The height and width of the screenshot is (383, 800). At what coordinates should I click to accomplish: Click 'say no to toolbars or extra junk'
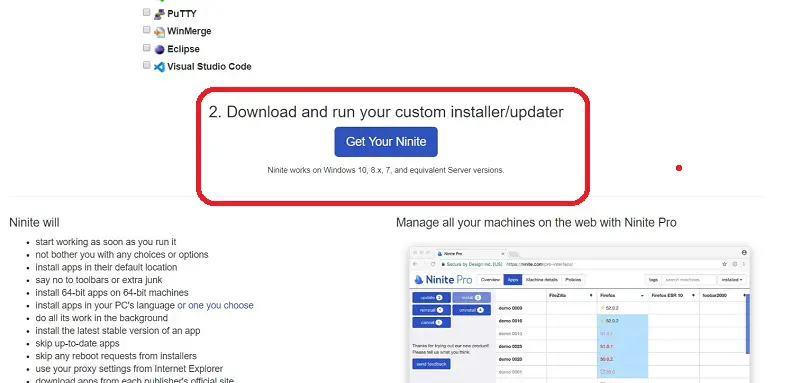pos(99,280)
